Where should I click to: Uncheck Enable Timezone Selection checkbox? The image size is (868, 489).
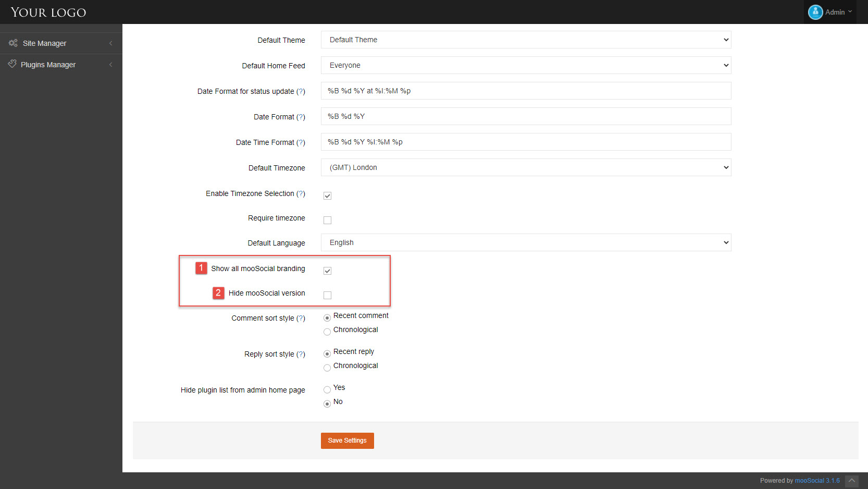pos(327,196)
